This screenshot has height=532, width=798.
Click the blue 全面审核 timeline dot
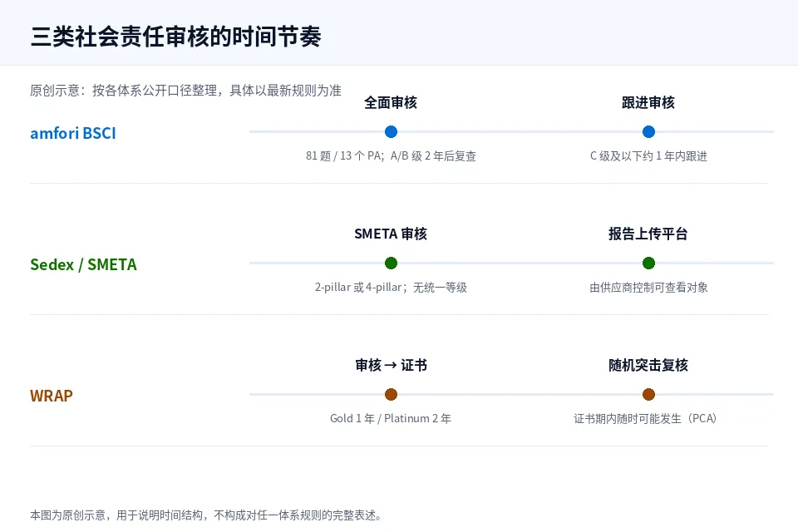(391, 132)
